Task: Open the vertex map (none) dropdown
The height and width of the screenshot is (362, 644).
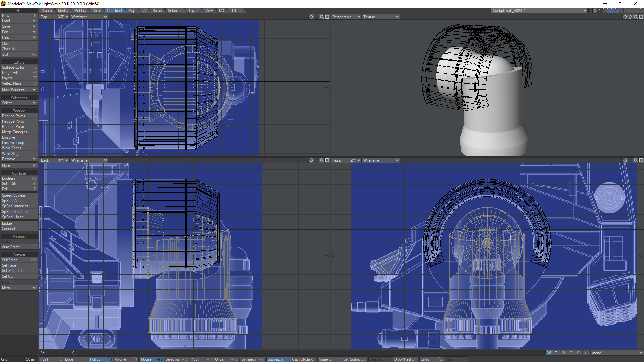Action: coord(617,353)
